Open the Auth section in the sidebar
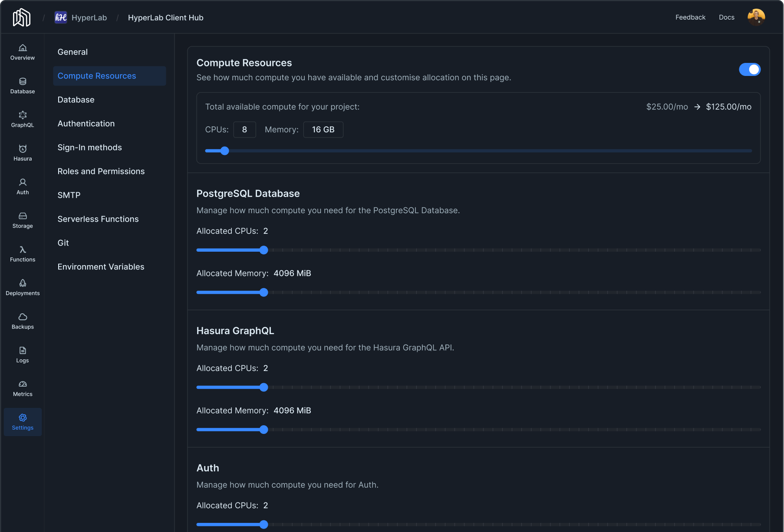 pos(23,187)
